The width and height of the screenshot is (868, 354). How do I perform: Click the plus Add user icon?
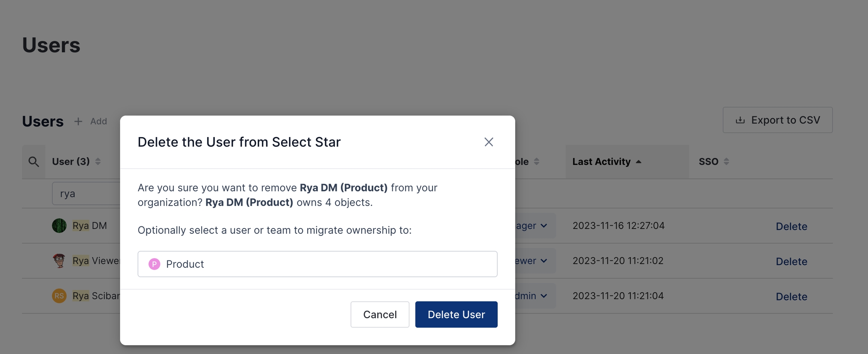pos(78,121)
